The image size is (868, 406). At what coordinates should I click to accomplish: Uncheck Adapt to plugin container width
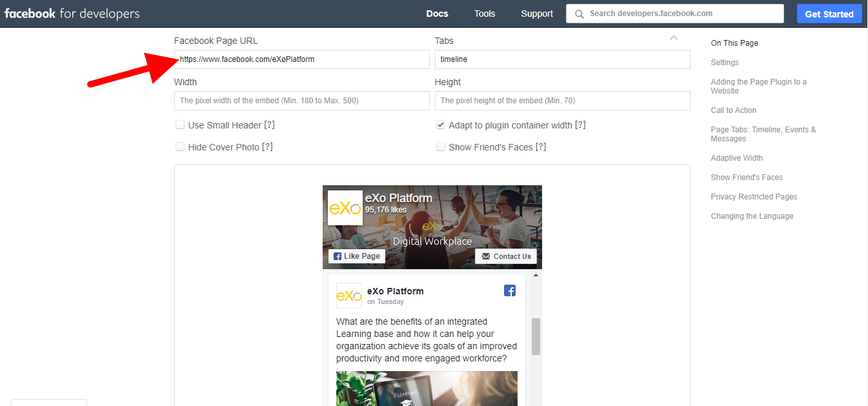441,125
